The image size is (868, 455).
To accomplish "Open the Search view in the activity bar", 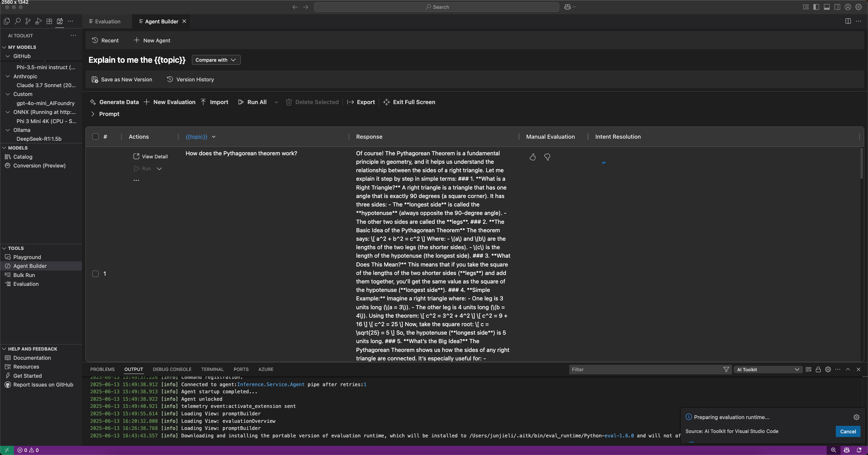I will 18,21.
